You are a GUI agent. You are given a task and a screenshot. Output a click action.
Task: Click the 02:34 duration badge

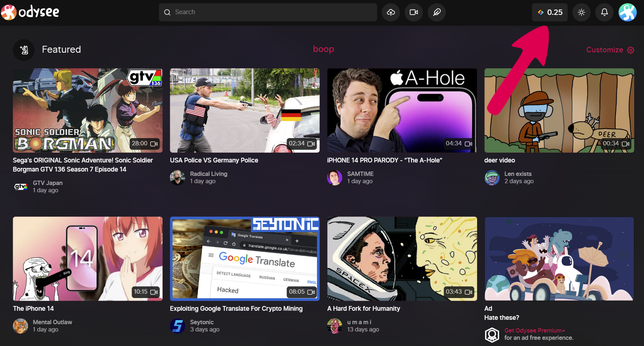(302, 144)
